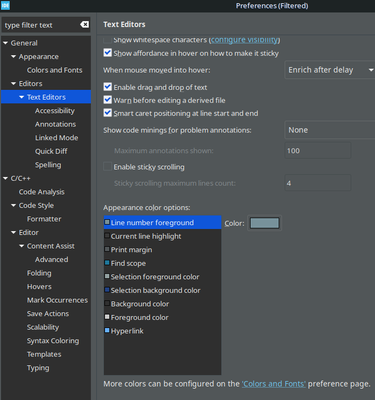The height and width of the screenshot is (400, 375).
Task: Open the Enrich after delay dropdown
Action: pyautogui.click(x=330, y=70)
